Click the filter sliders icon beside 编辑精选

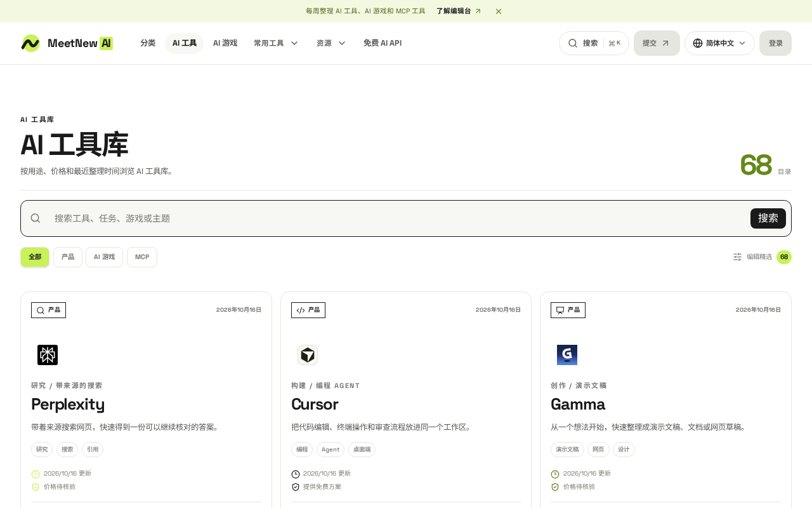click(737, 257)
